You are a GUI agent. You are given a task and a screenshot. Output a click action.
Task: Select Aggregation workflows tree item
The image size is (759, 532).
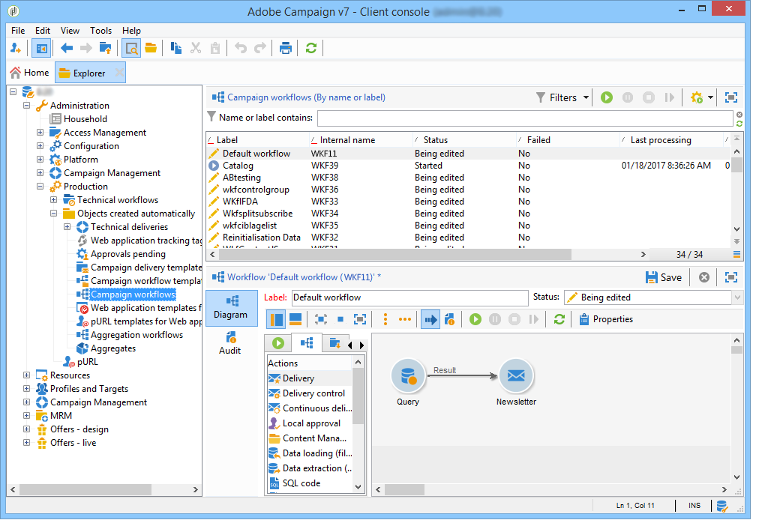tap(136, 335)
